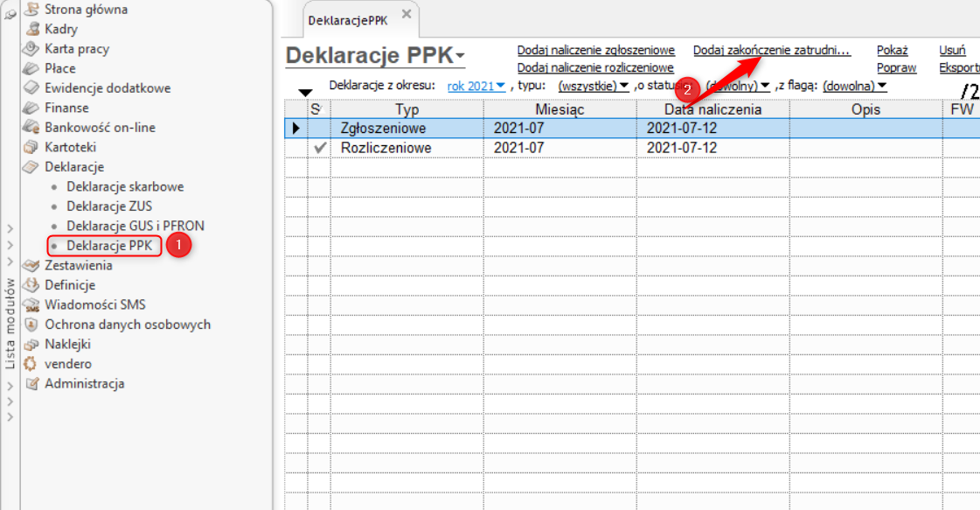Open the status (dowolny) filter dropdown
This screenshot has height=510, width=980.
(x=738, y=86)
